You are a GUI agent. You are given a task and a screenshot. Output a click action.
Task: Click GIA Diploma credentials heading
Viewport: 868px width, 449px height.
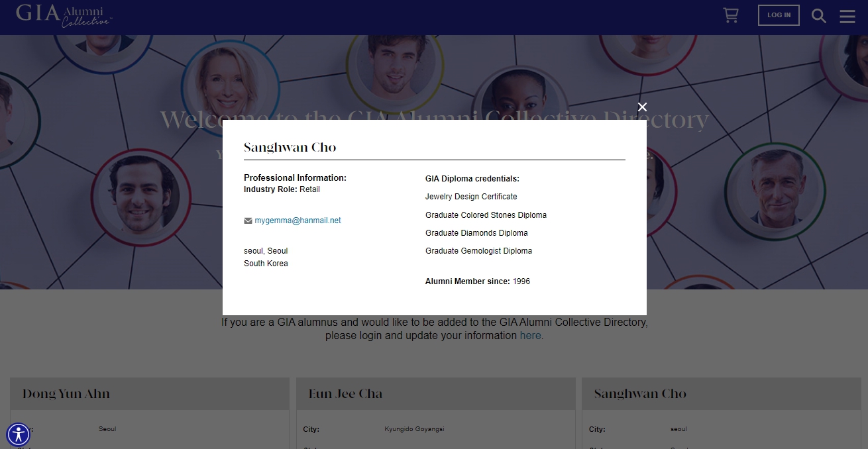[x=472, y=179]
